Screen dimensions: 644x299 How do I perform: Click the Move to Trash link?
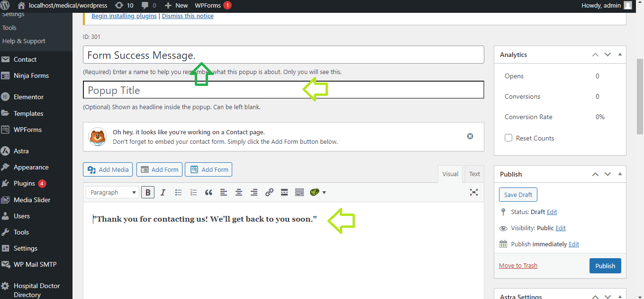(518, 266)
